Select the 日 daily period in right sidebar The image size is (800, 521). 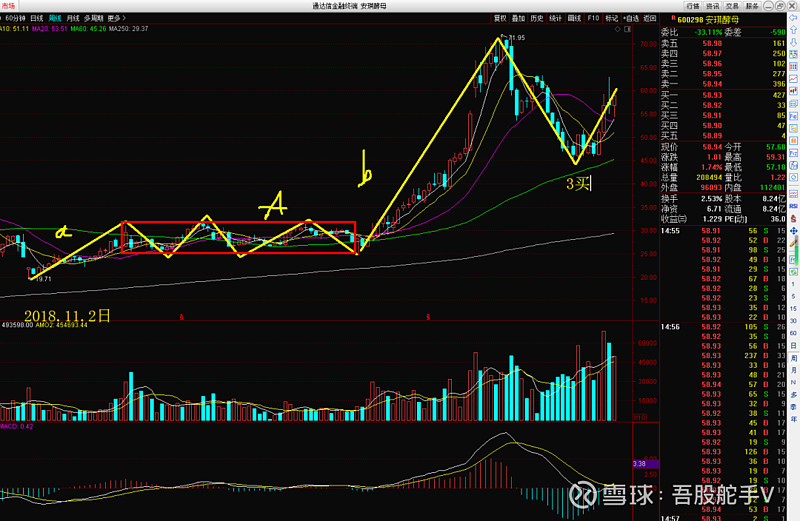pyautogui.click(x=793, y=345)
